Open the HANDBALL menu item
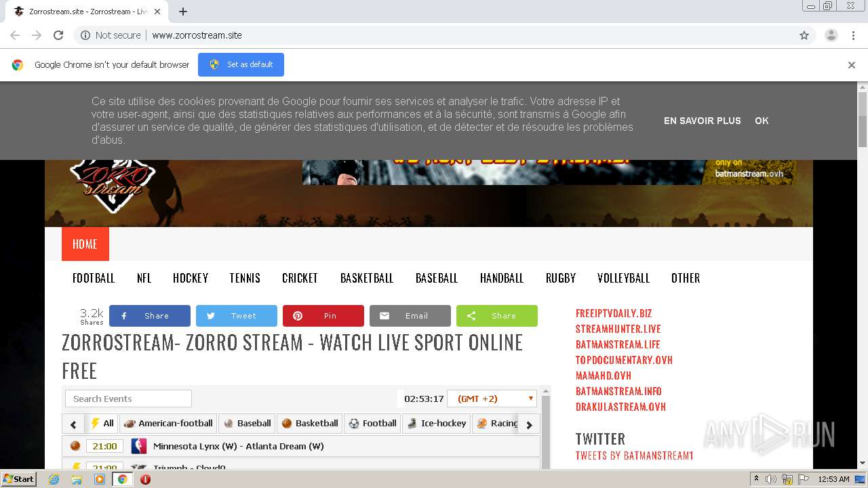The image size is (868, 488). tap(502, 278)
